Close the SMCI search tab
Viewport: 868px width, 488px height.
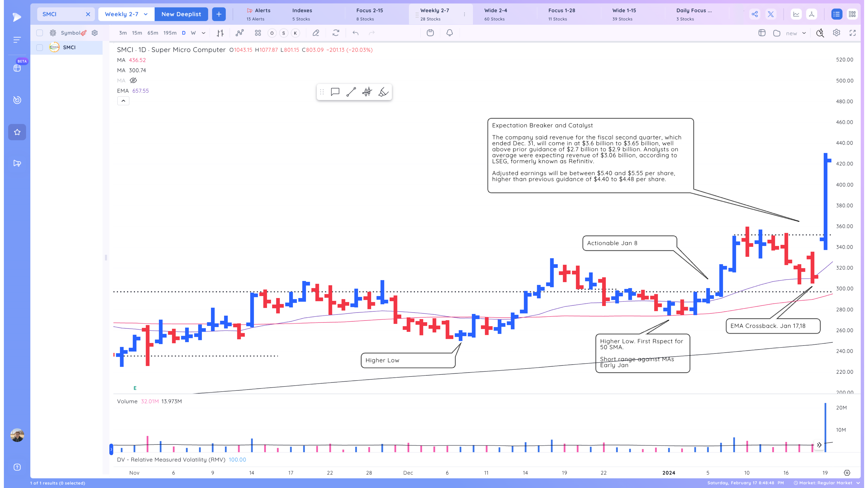(88, 14)
